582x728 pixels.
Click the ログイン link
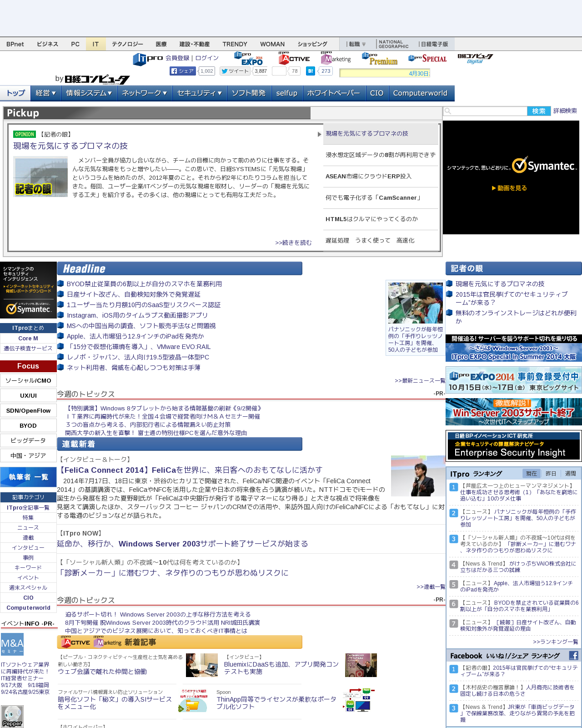207,58
